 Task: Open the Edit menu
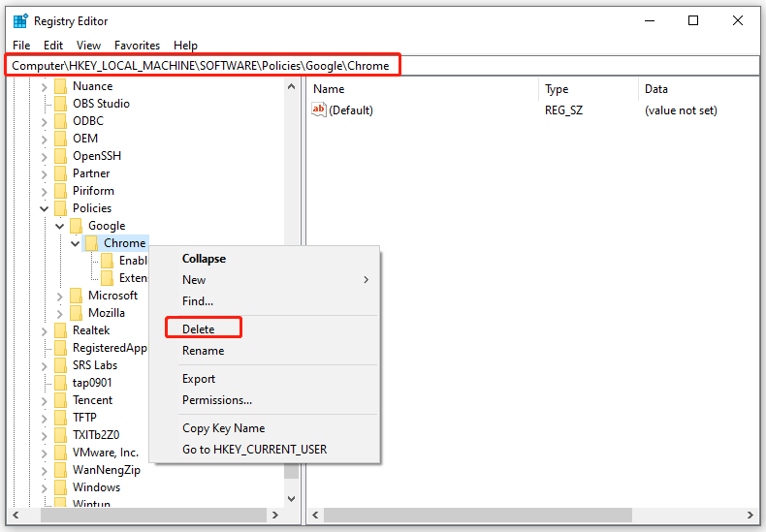pyautogui.click(x=53, y=46)
